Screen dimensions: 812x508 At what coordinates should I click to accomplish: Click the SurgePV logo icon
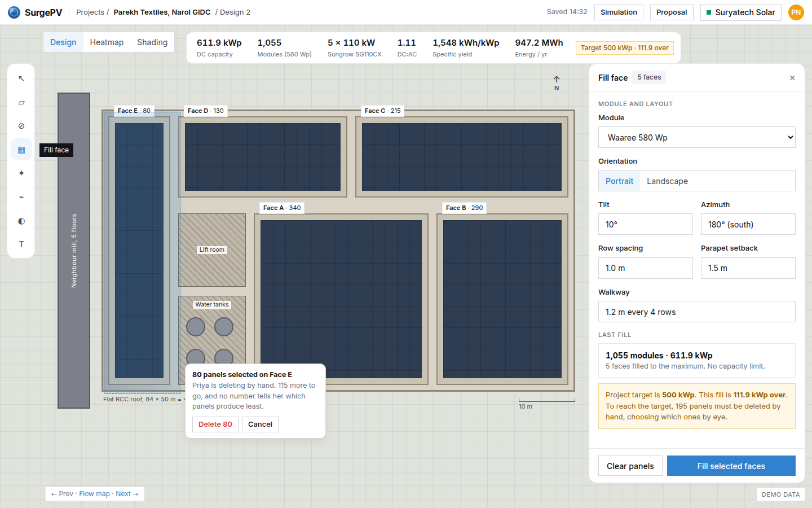click(x=14, y=12)
